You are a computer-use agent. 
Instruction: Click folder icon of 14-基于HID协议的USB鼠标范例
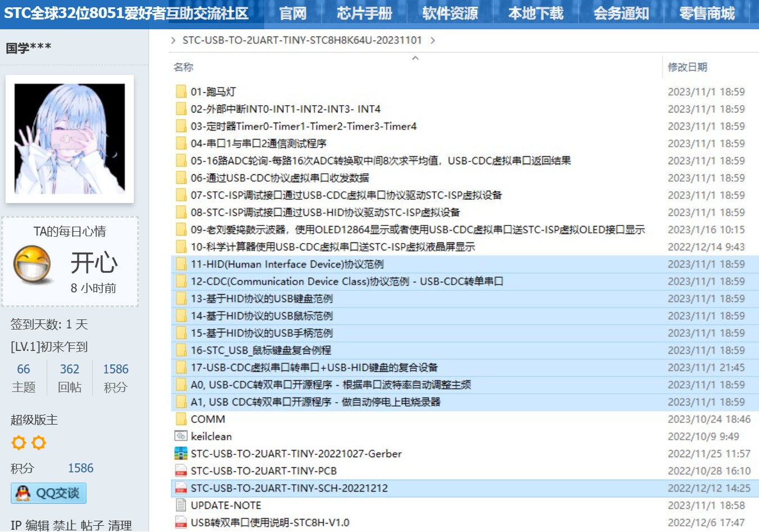click(181, 316)
